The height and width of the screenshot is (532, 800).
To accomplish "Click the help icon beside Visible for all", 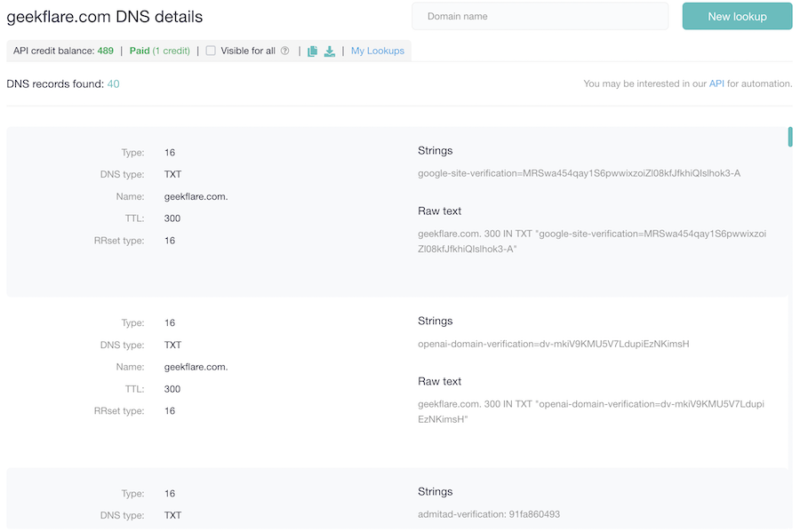I will 285,51.
